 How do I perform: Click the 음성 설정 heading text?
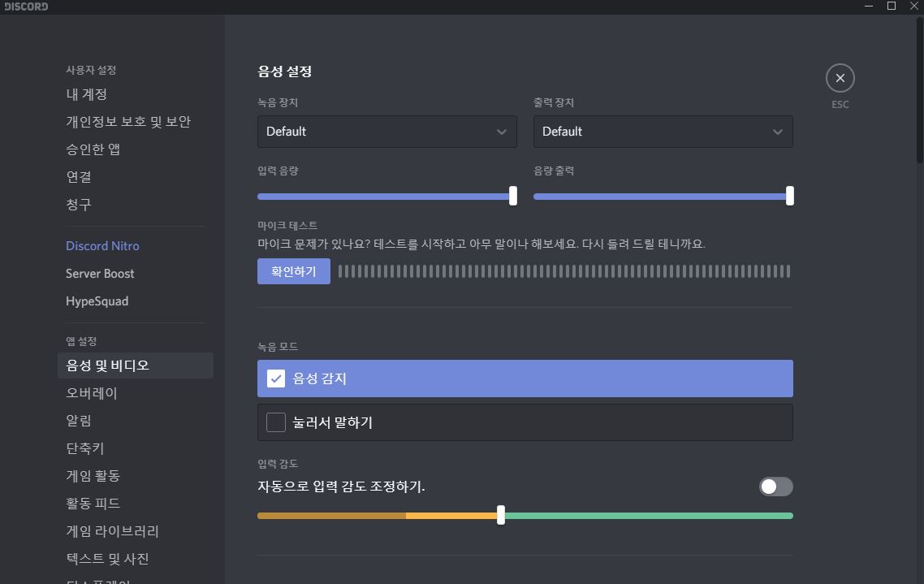[x=285, y=71]
